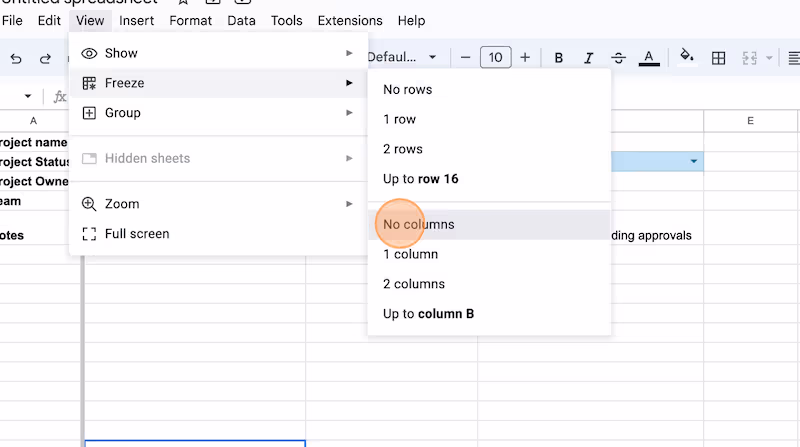Screen dimensions: 800x447
Task: Click the font size field showing 10
Action: coord(495,57)
